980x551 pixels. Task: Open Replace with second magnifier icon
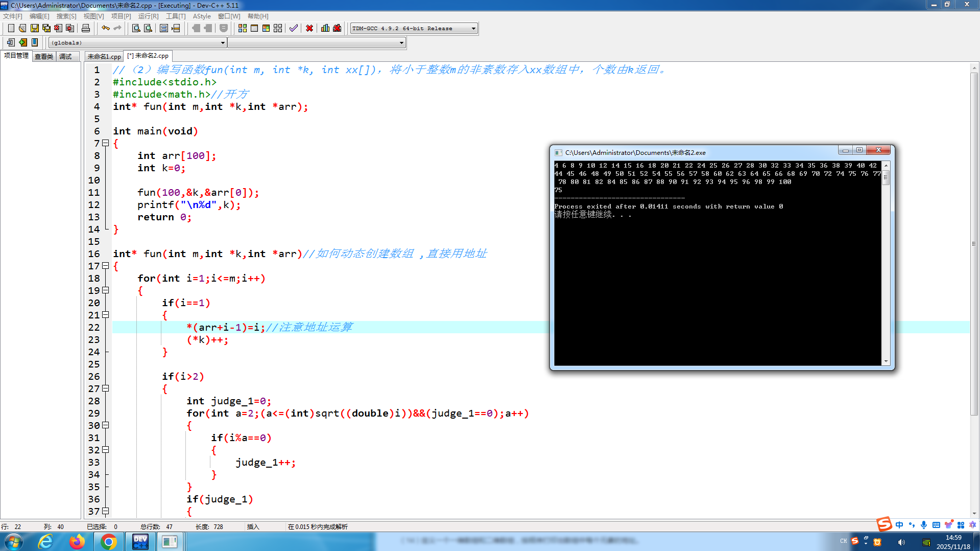tap(148, 28)
